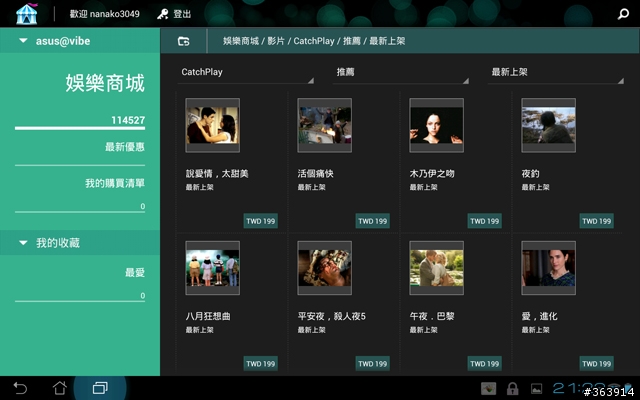Buy 活個痛快 for TWD 199
Screen dimensions: 640x400
point(372,221)
